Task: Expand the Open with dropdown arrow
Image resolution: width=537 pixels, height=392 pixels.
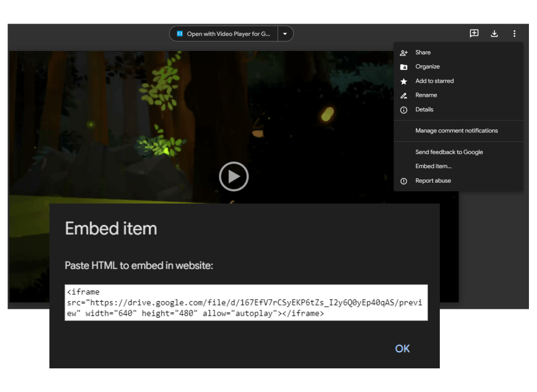Action: pos(285,34)
